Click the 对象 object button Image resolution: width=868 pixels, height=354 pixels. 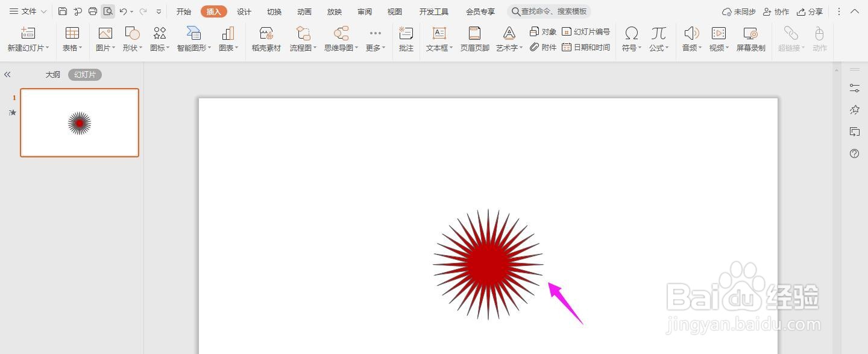[543, 31]
